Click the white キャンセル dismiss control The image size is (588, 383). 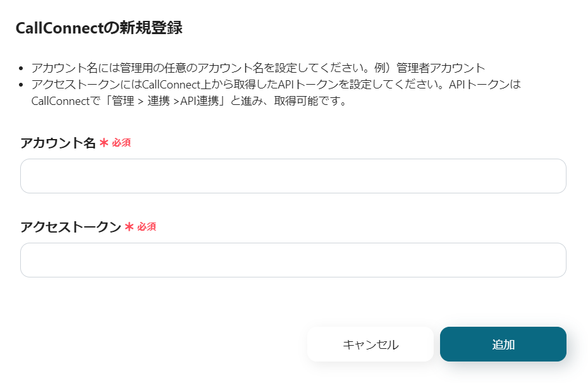tap(370, 344)
